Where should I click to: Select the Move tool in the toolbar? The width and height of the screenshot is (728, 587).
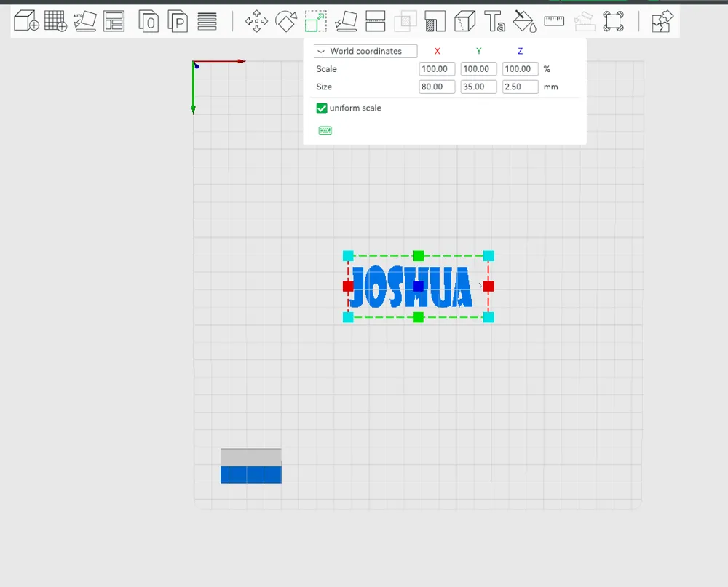click(256, 21)
